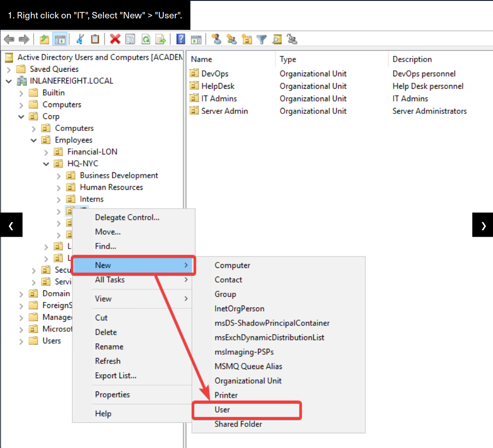Toggle the Show/Hide Console Tree toolbar icon
This screenshot has height=448, width=493.
pos(60,39)
